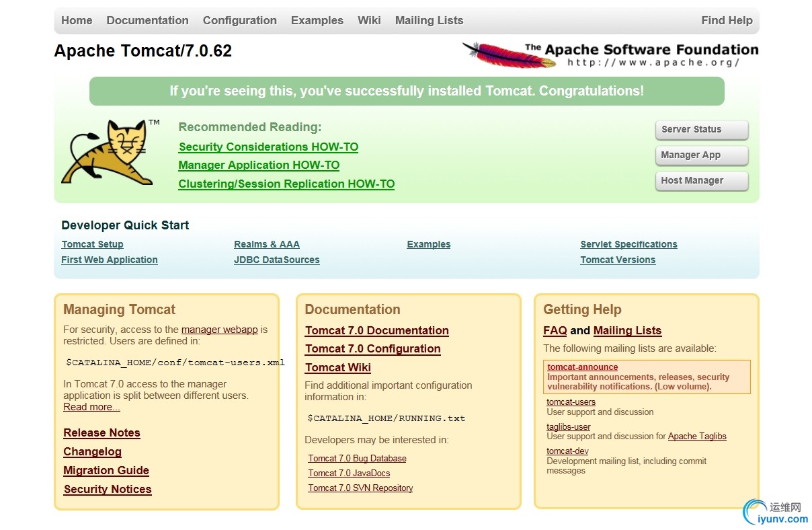Open the tomcat-users mailing list link

click(571, 402)
